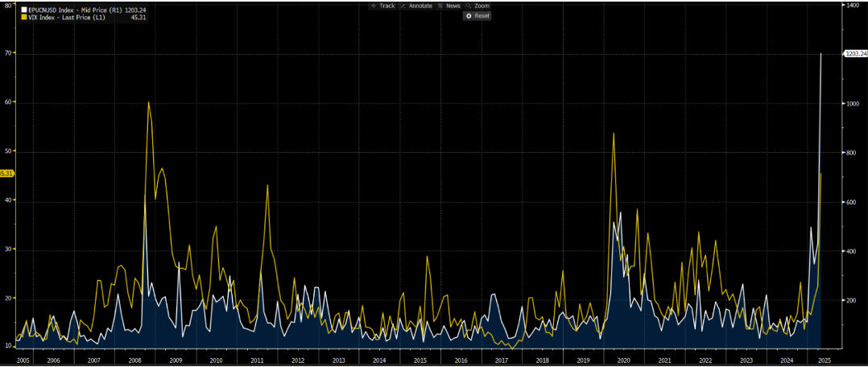
Task: Activate the Zoom tool
Action: (477, 6)
